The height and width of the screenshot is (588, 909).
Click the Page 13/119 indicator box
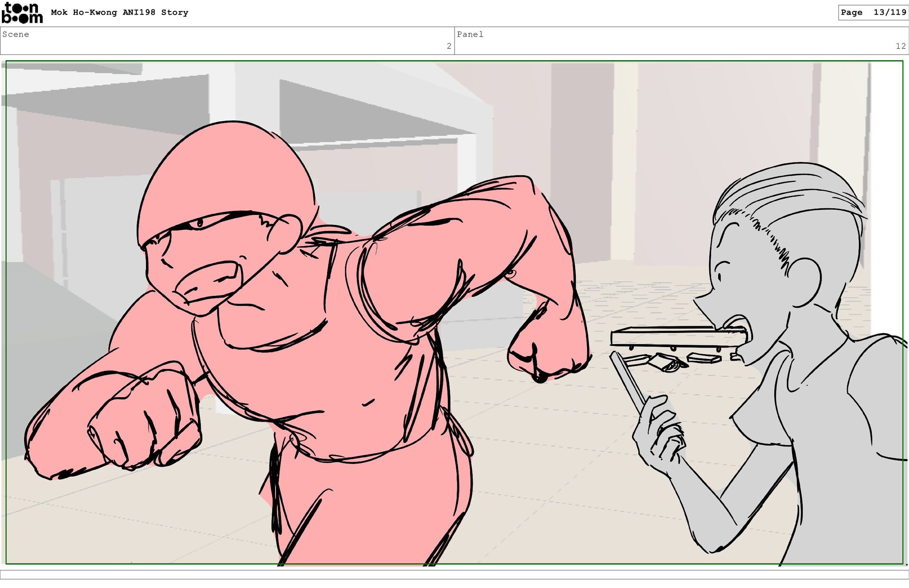click(873, 12)
